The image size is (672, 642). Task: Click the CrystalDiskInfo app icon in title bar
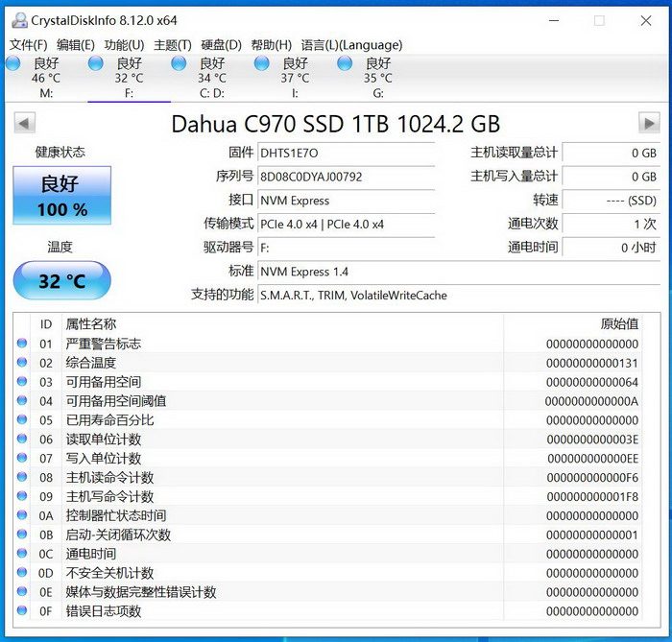pos(18,20)
